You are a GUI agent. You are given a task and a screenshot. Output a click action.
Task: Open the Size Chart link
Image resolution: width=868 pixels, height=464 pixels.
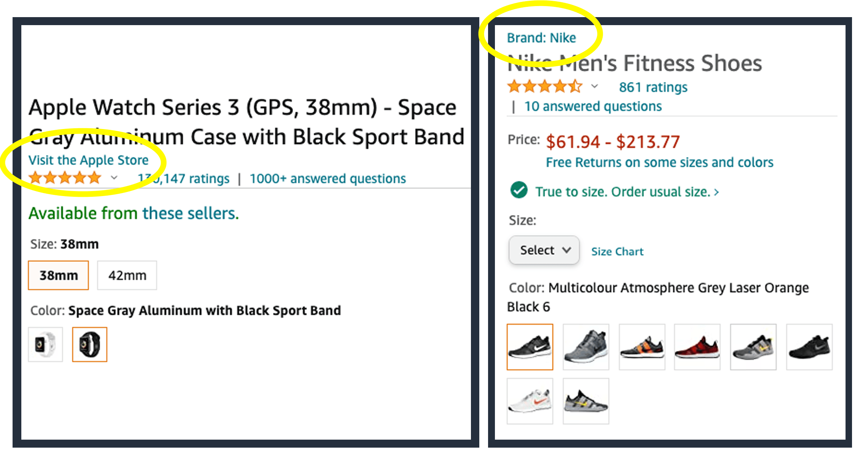click(x=617, y=252)
